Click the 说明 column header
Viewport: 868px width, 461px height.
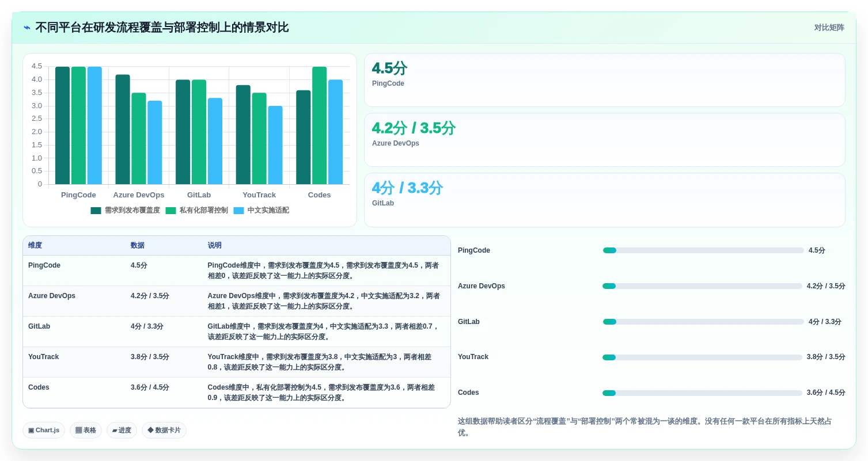pos(215,245)
